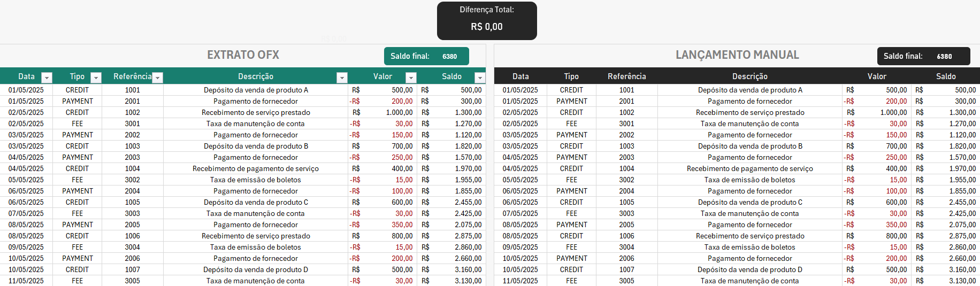Screen dimensions: 980x286
Task: Click the black Saldo final badge
Action: tap(923, 56)
